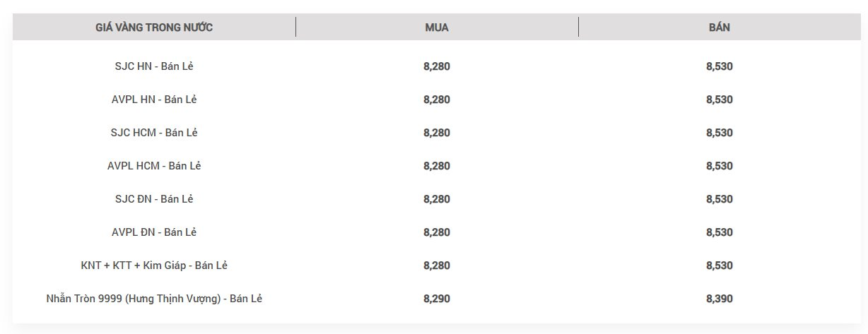This screenshot has width=868, height=334.
Task: Click the AVPL HCM buy price value
Action: pos(437,166)
